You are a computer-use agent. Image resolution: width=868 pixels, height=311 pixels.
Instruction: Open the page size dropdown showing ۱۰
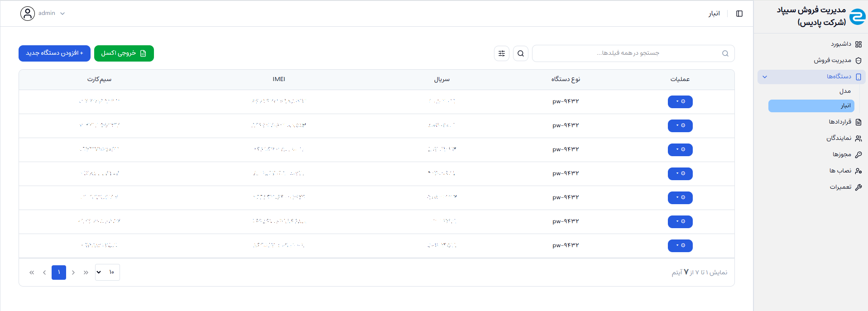(x=107, y=272)
